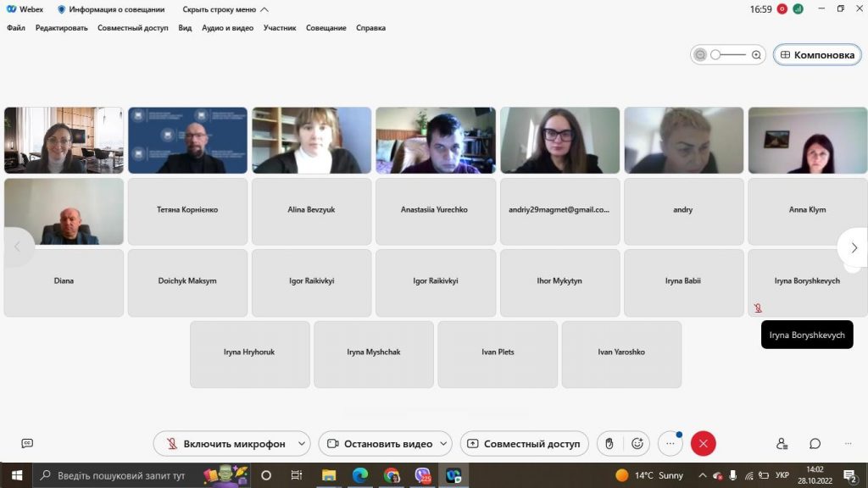Screen dimensions: 868x488
Task: Unmute with Включить микрофон button
Action: 225,444
